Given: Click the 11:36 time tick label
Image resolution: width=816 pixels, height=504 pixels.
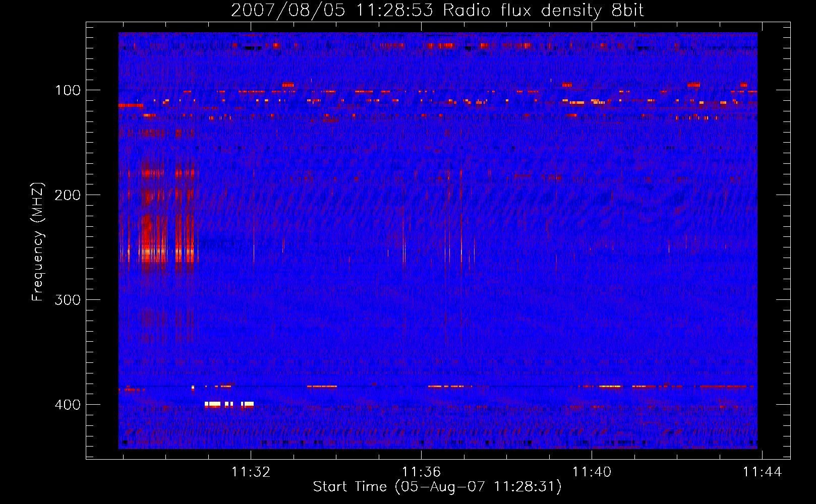Looking at the screenshot, I should 421,472.
